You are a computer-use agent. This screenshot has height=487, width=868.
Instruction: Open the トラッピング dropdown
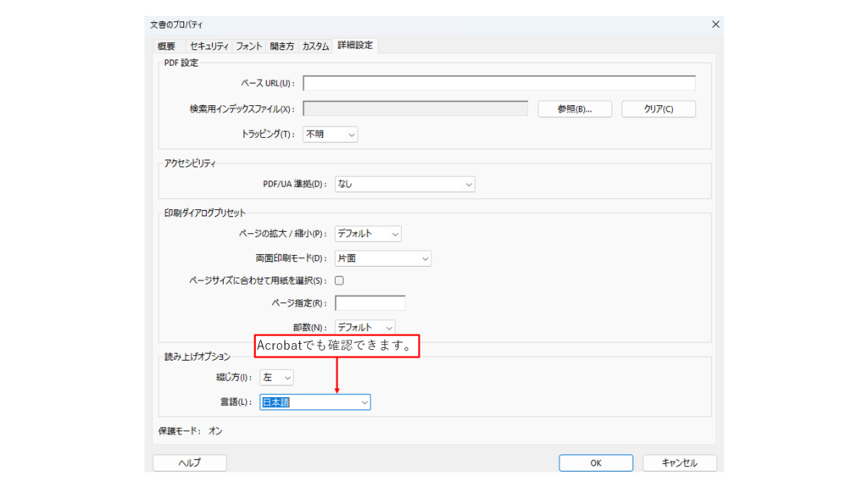click(x=330, y=135)
